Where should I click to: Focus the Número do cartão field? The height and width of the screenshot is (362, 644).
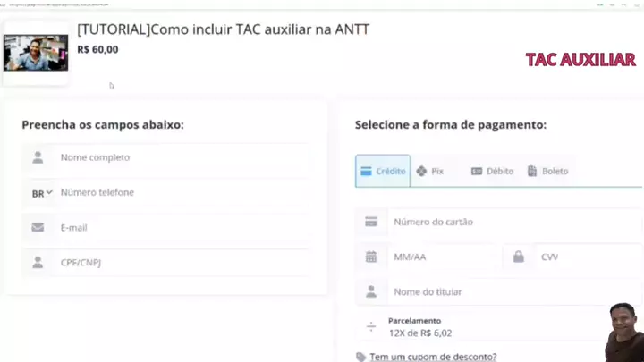[x=510, y=222]
